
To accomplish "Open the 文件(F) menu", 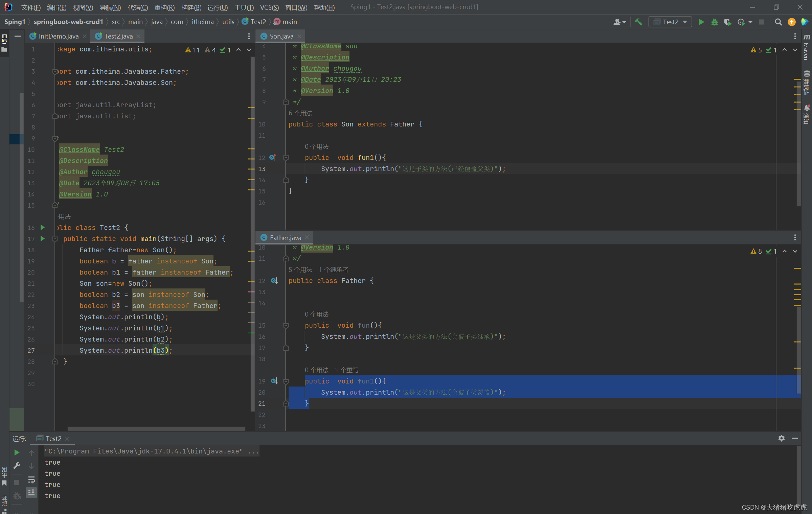I will tap(30, 7).
